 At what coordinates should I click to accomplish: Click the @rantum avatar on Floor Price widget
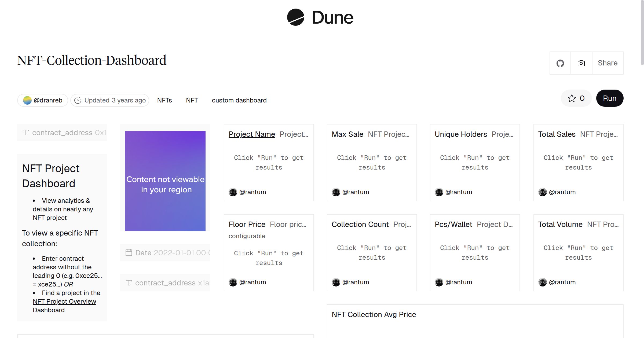tap(233, 282)
